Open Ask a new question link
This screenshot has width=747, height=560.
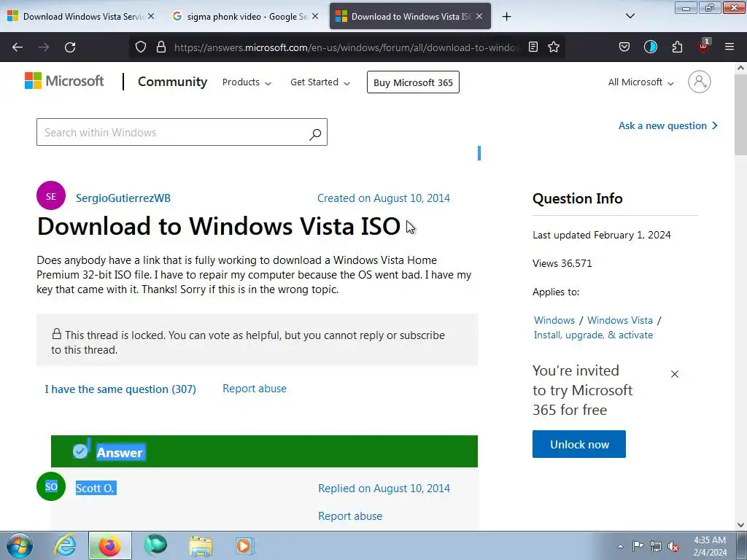pyautogui.click(x=668, y=125)
